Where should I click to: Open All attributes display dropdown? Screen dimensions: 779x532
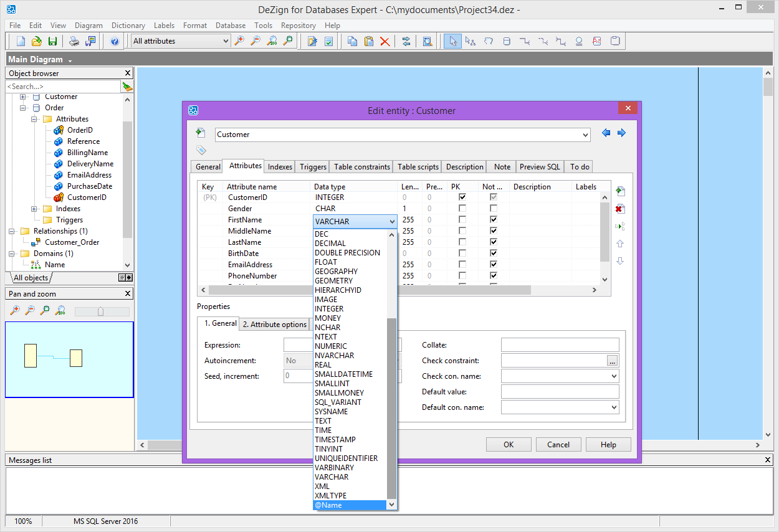[x=226, y=41]
